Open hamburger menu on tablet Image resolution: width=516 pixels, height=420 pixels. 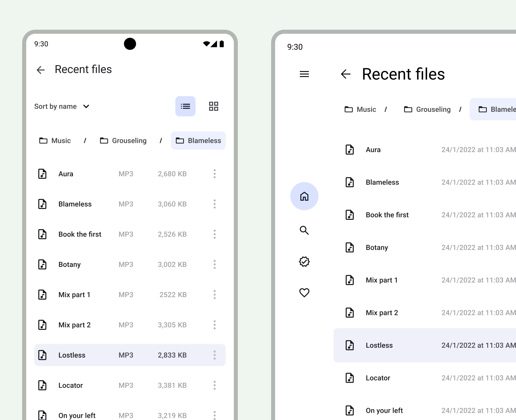(304, 74)
